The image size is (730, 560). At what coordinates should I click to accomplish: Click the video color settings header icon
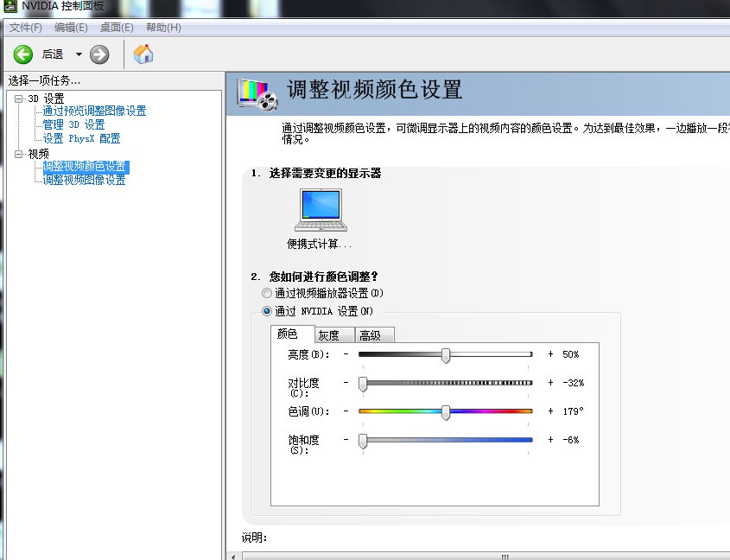click(257, 94)
